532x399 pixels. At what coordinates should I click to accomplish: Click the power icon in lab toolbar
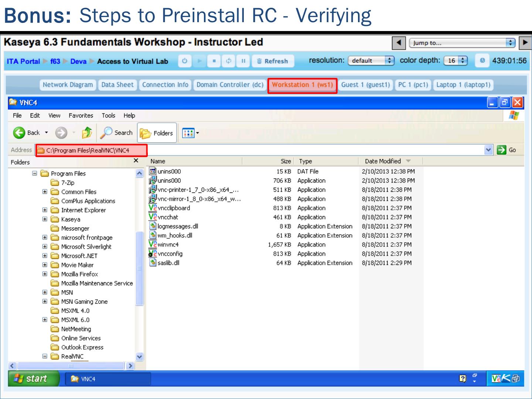185,61
